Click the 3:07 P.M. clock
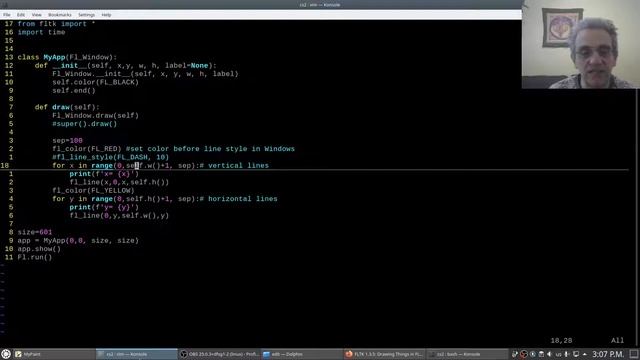 [x=608, y=354]
